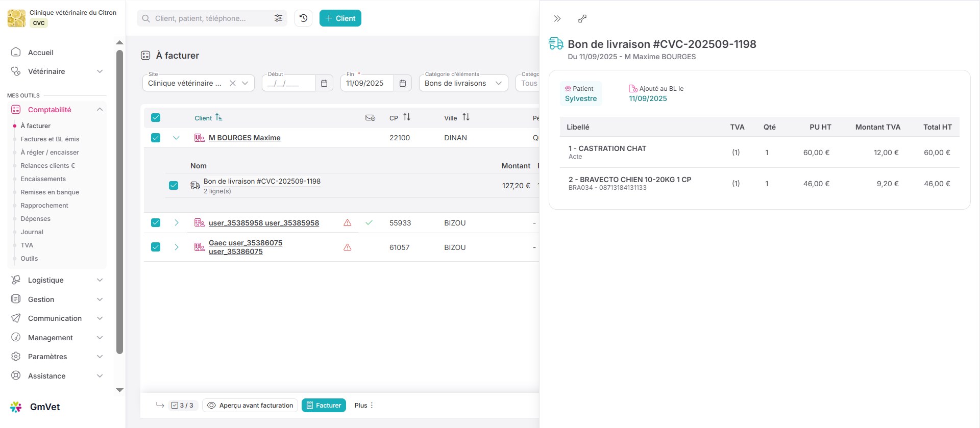The image size is (980, 428).
Task: Open Aperçu avant facturation
Action: point(250,406)
